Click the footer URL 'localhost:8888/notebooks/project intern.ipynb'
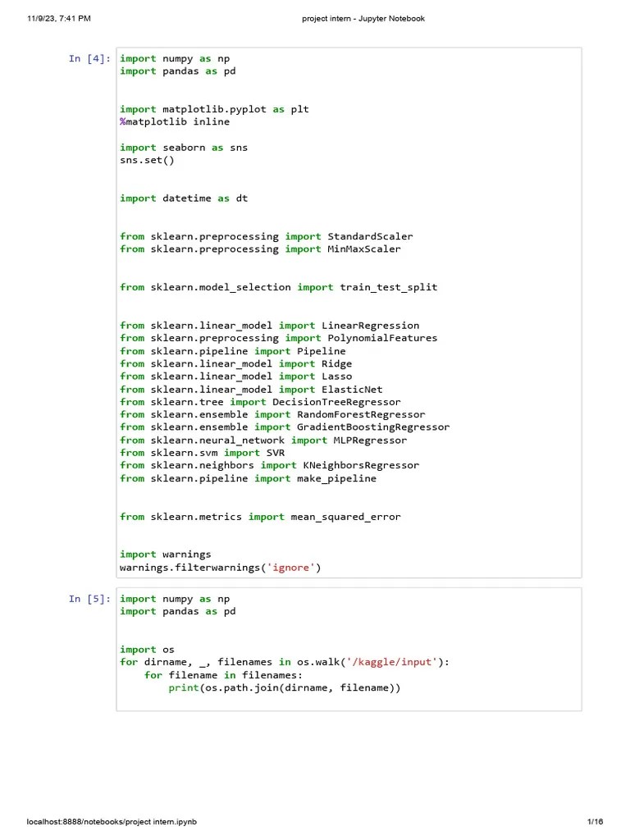Viewport: 630px width, 840px height. pyautogui.click(x=112, y=822)
